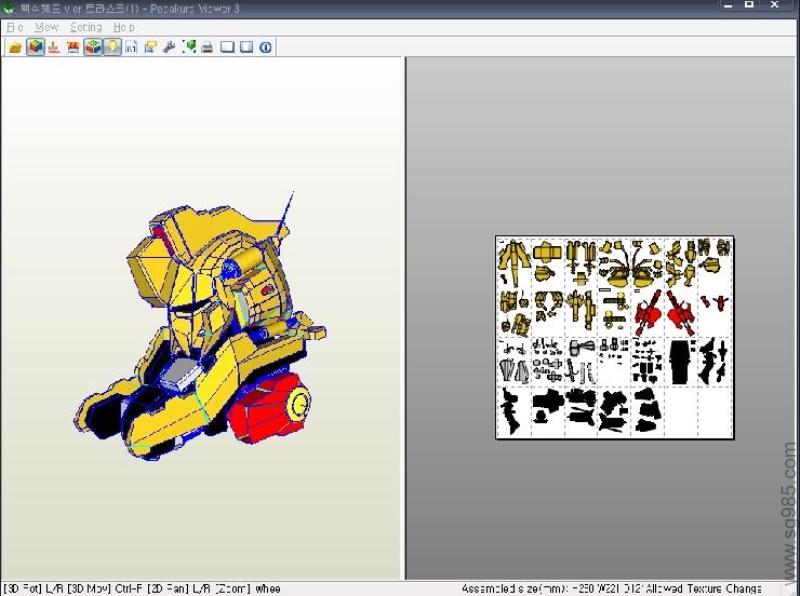Image resolution: width=800 pixels, height=596 pixels.
Task: Toggle the light bulb lighting button
Action: tap(112, 47)
